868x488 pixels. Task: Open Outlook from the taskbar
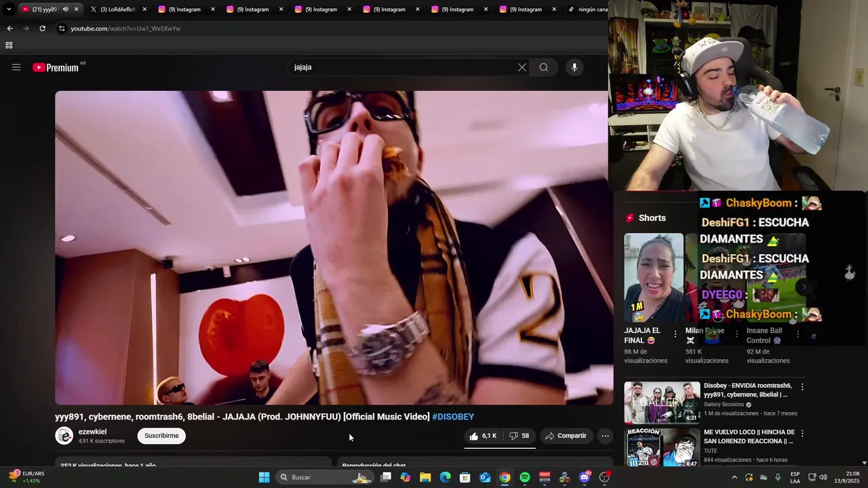485,477
